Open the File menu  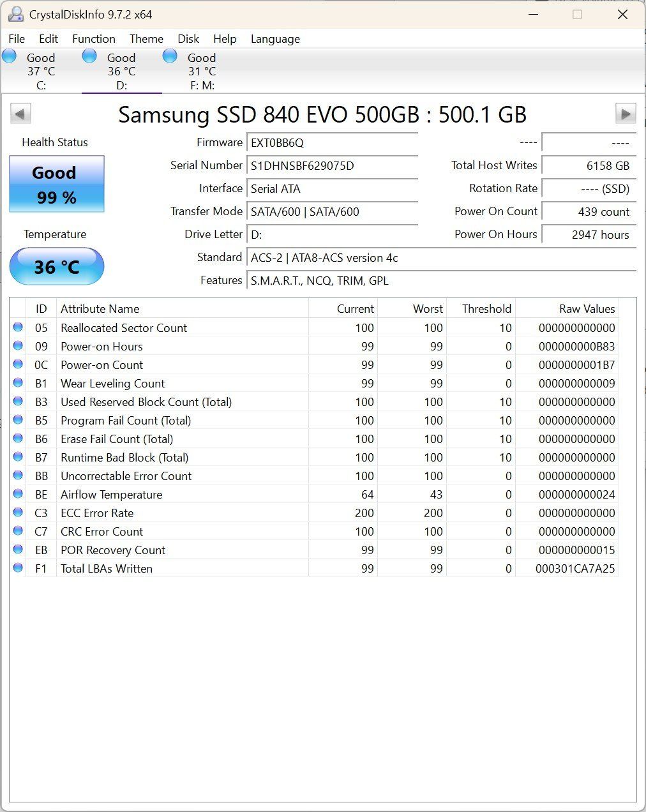coord(17,39)
